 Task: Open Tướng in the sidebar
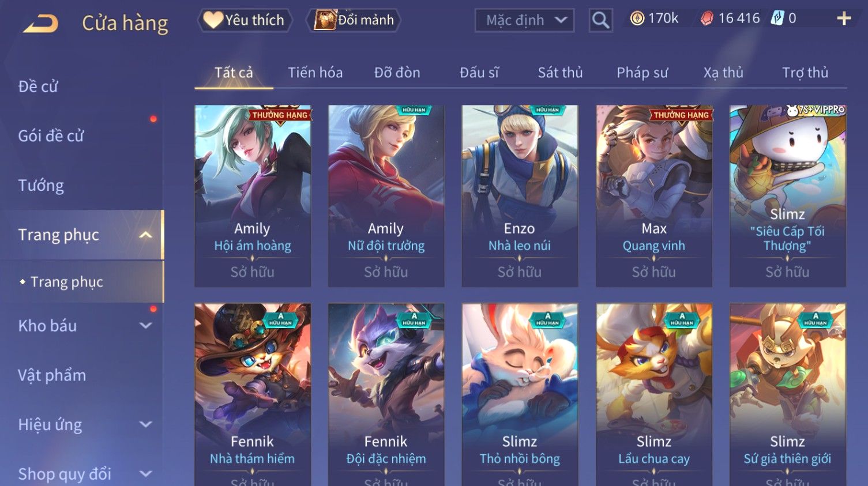[41, 186]
